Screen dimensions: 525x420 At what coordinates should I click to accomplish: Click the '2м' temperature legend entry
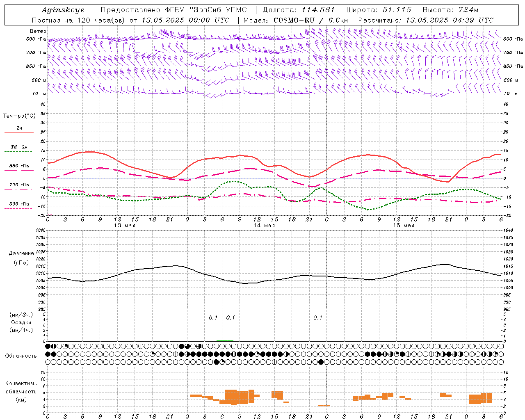coord(19,128)
